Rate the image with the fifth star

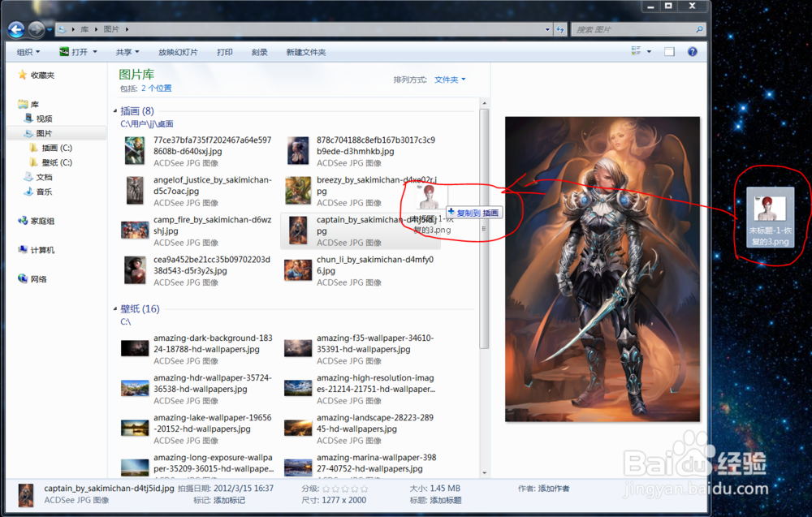tap(364, 489)
